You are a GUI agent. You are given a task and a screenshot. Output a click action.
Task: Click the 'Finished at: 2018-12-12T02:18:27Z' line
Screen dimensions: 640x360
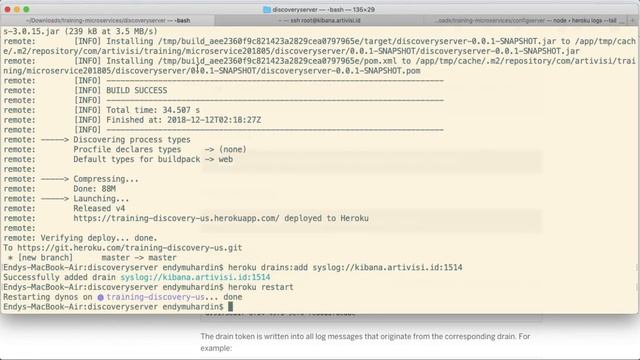click(184, 120)
